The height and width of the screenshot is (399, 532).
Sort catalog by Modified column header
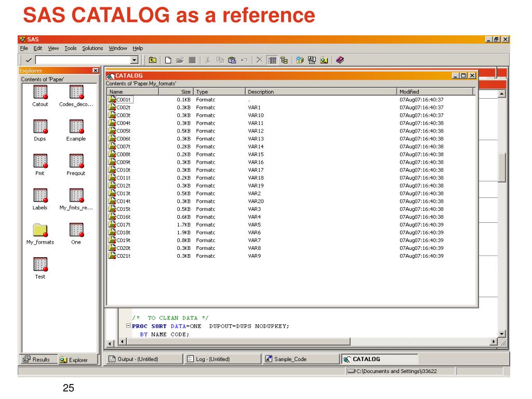[x=435, y=91]
